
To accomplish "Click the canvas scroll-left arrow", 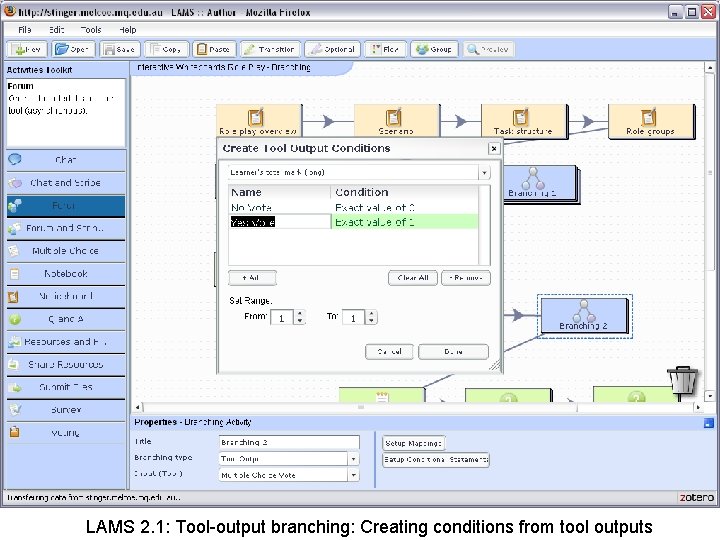I will (x=138, y=407).
